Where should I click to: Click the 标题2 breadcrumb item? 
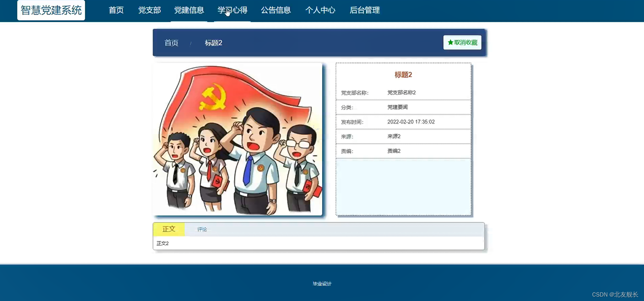214,43
